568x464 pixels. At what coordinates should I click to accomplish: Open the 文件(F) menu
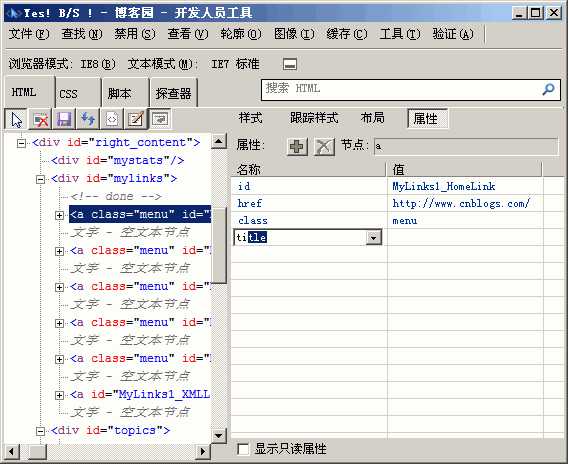pyautogui.click(x=29, y=34)
